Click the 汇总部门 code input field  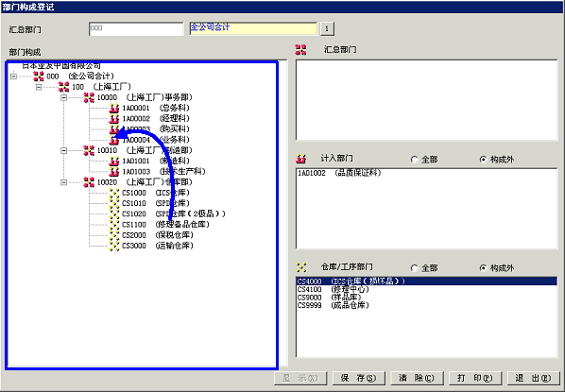(136, 29)
